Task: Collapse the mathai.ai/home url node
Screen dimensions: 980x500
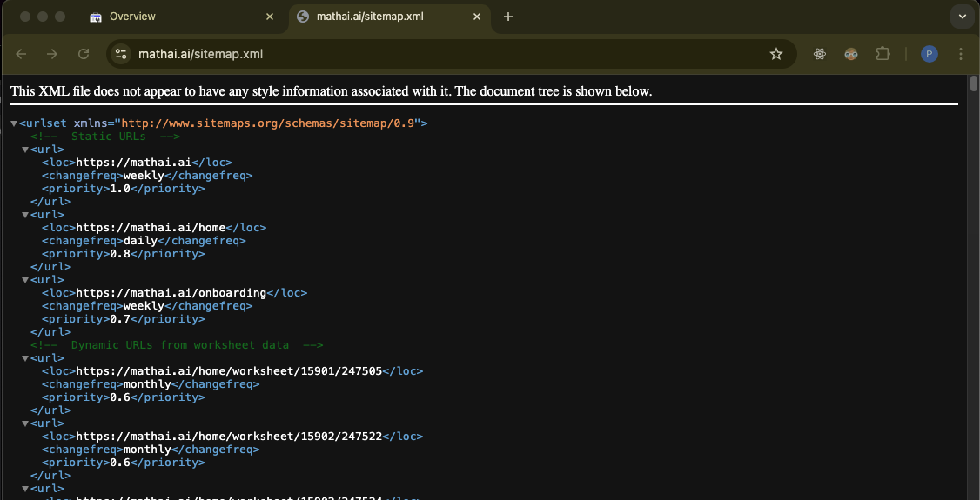Action: (25, 215)
